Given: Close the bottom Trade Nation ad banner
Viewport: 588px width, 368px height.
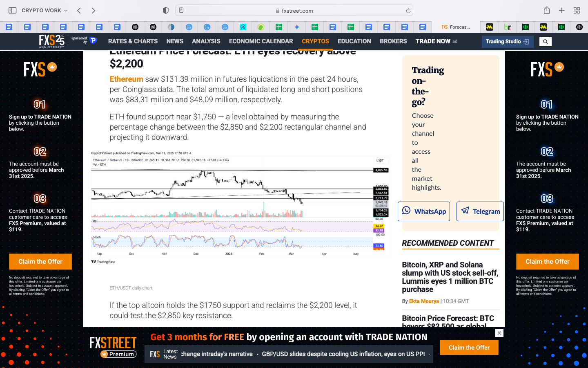Looking at the screenshot, I should point(499,333).
